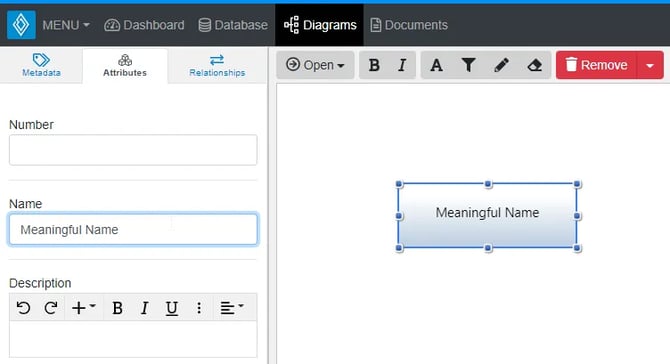Expand the Open dropdown button
The image size is (670, 364).
pyautogui.click(x=315, y=65)
